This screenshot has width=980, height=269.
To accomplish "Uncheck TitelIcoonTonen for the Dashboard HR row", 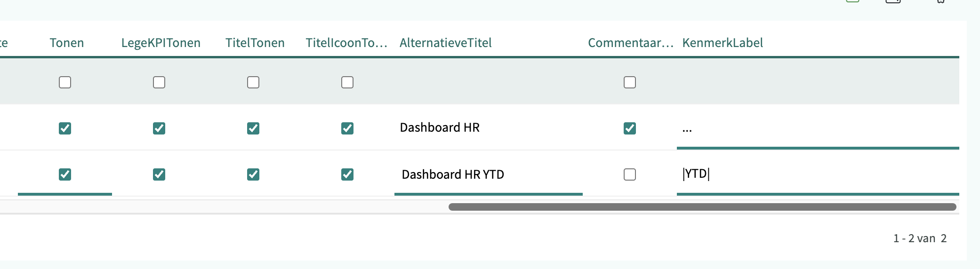I will point(347,128).
